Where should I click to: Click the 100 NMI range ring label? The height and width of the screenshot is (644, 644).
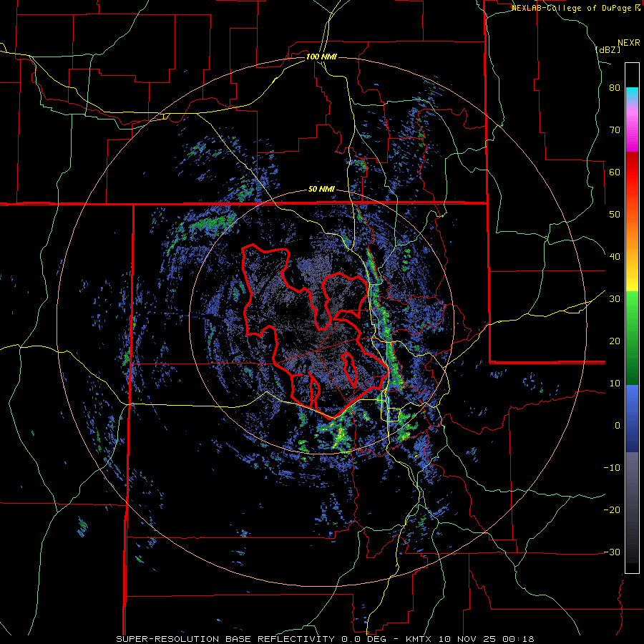[321, 57]
